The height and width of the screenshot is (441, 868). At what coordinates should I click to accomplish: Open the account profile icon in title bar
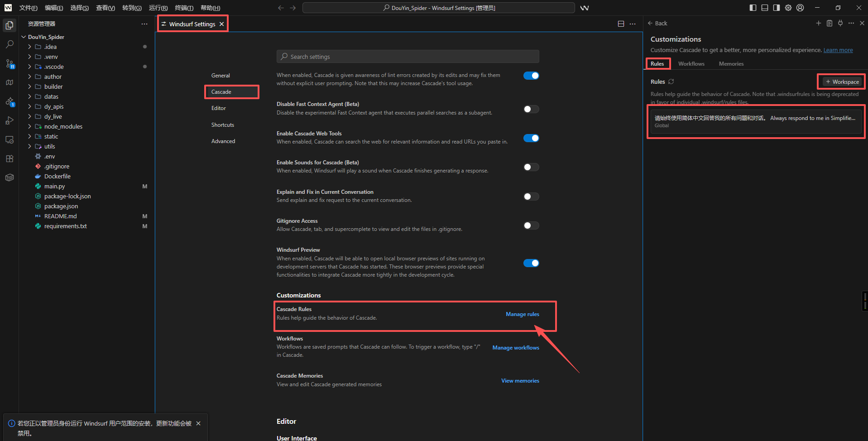(800, 8)
